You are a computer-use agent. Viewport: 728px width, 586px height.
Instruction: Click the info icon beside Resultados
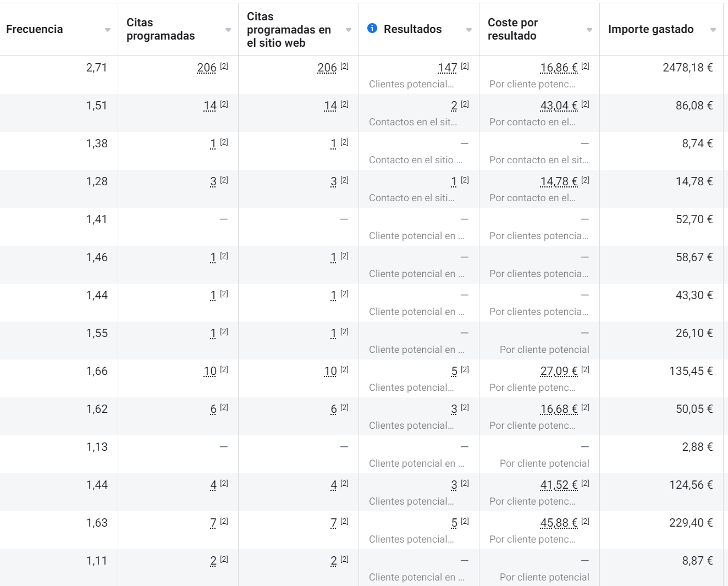pyautogui.click(x=372, y=28)
